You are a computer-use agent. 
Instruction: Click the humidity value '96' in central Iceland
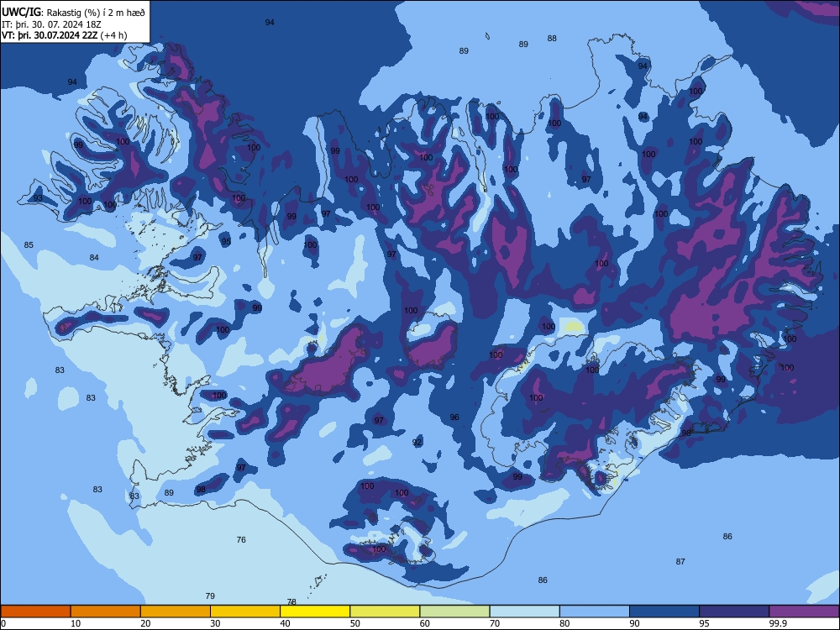[454, 417]
